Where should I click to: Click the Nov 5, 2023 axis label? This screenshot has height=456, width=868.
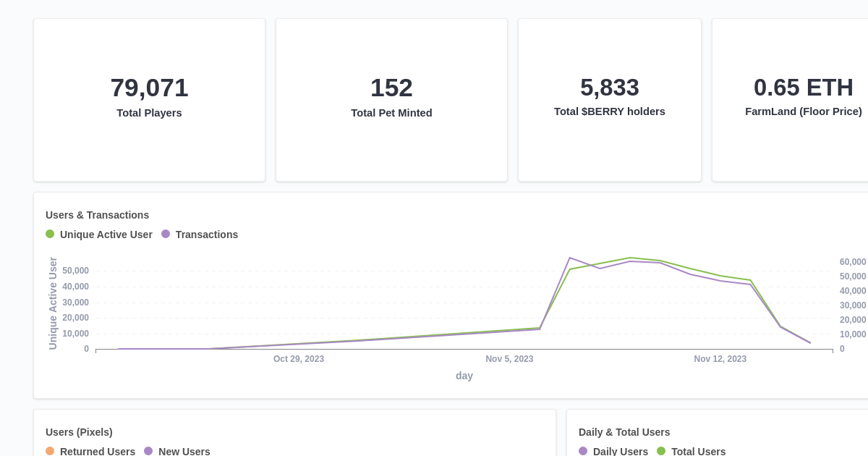(509, 358)
